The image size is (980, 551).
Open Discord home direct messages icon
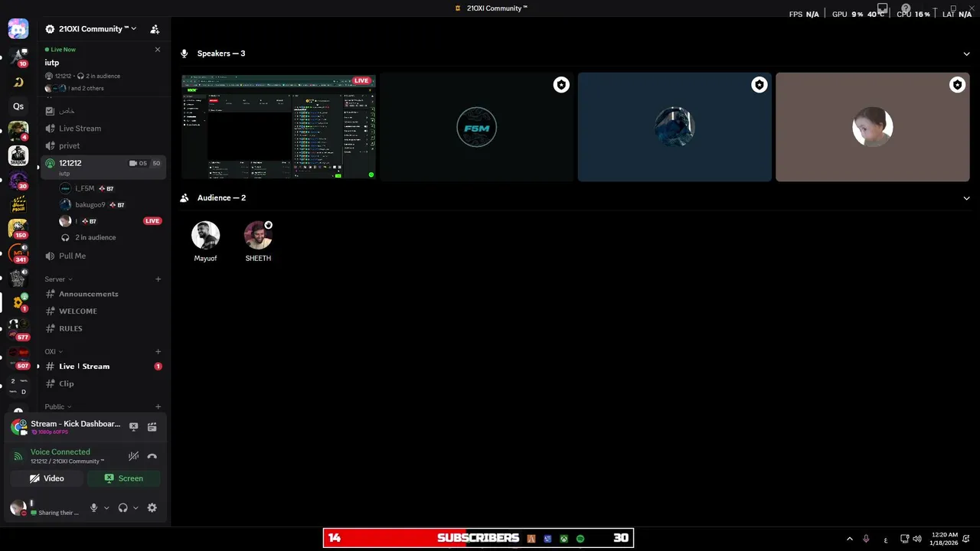pyautogui.click(x=18, y=29)
